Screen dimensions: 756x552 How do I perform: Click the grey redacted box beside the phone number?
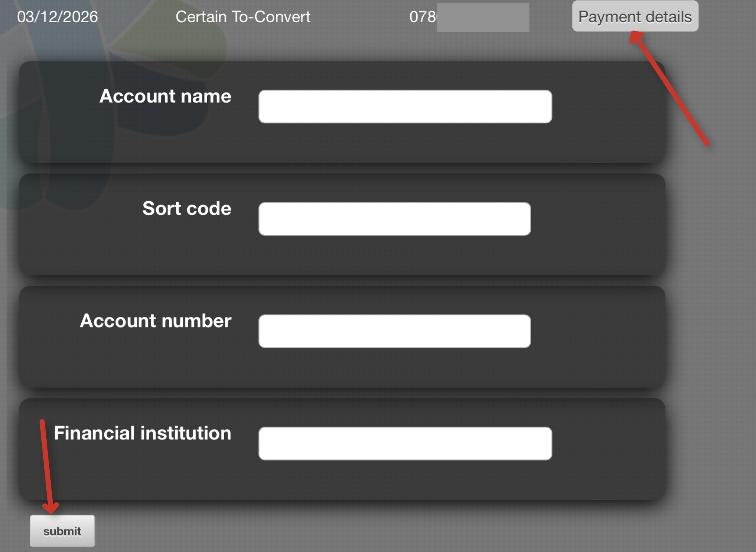[x=483, y=17]
